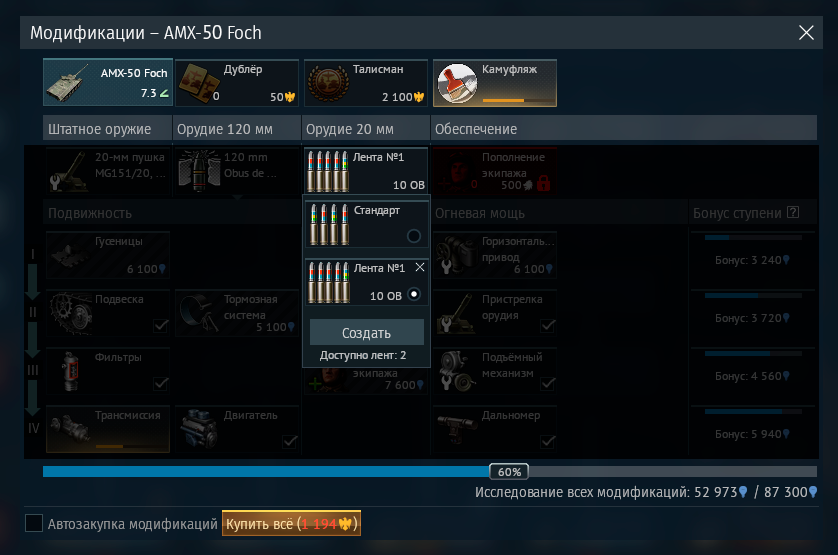Click the Создать button
Image resolution: width=838 pixels, height=555 pixels.
(367, 333)
